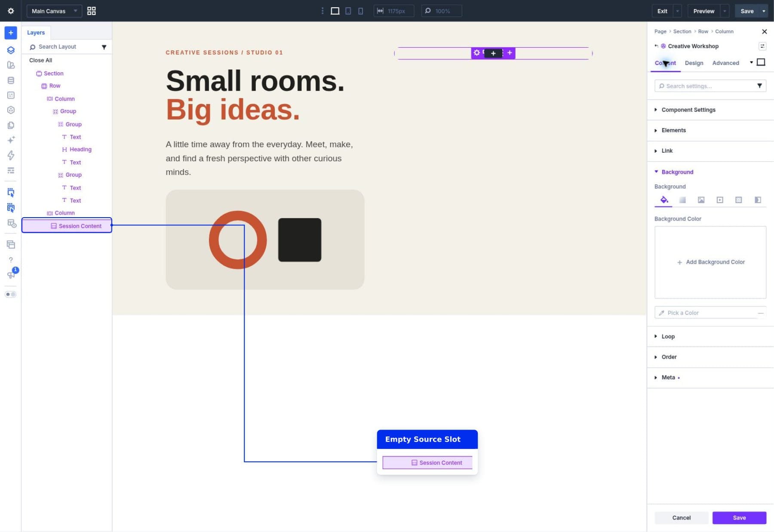Image resolution: width=774 pixels, height=532 pixels.
Task: Click Cancel in the settings panel
Action: point(681,518)
